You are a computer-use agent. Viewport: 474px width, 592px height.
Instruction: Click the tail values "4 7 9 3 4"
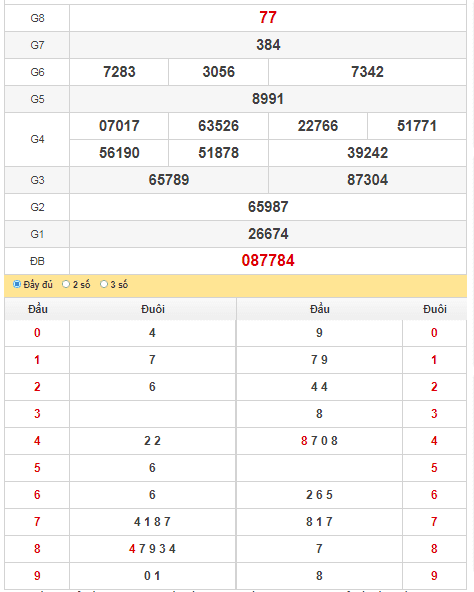point(152,549)
